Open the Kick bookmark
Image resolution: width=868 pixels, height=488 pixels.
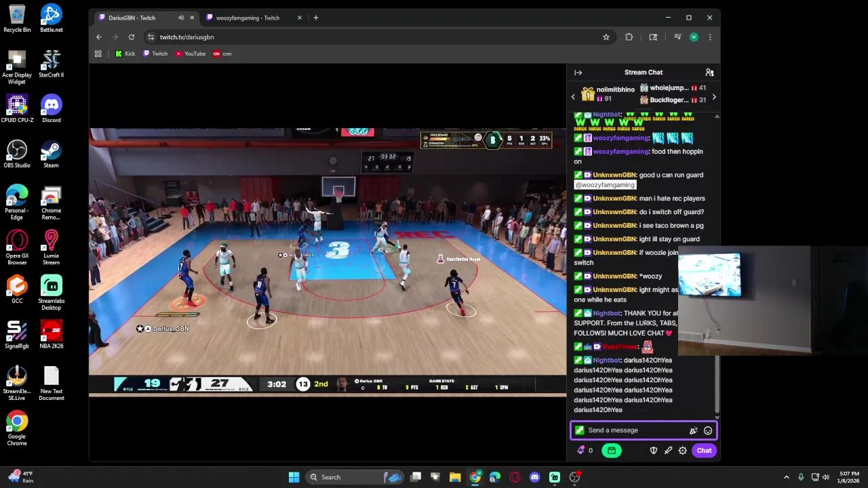125,54
